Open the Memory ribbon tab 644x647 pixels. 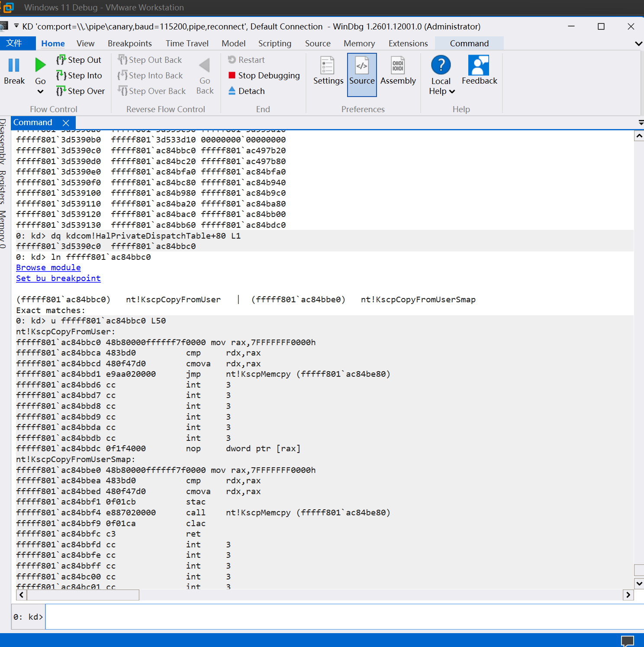359,43
